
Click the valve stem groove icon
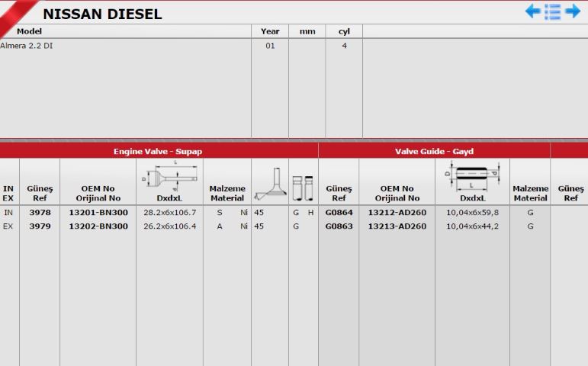coord(303,188)
